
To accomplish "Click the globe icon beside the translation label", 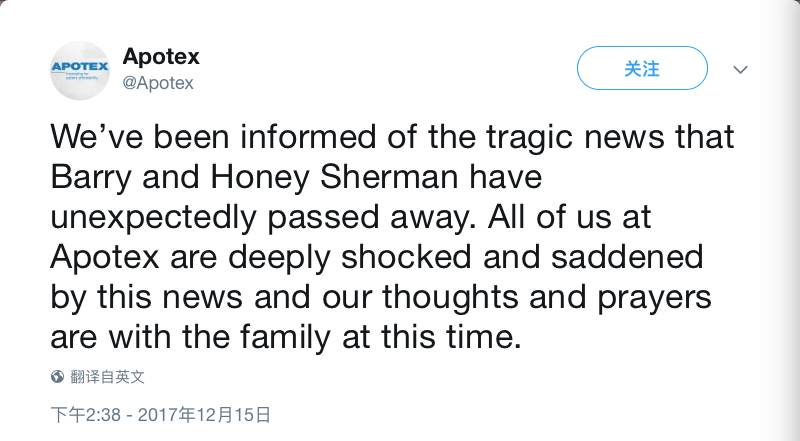I will point(57,377).
